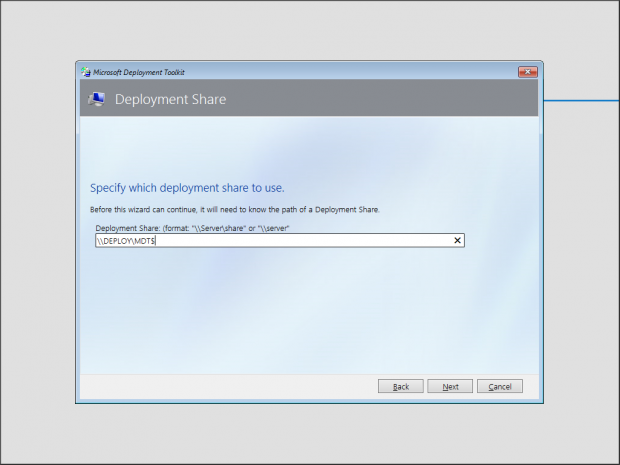Focus the Deployment Share path input field
620x465 pixels.
pos(300,241)
